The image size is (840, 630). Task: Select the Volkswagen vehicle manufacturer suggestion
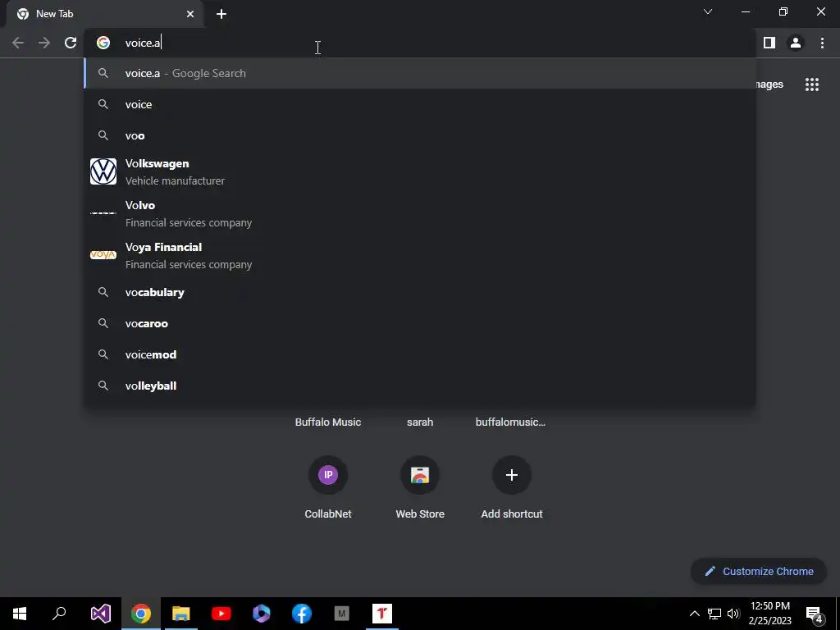[420, 172]
